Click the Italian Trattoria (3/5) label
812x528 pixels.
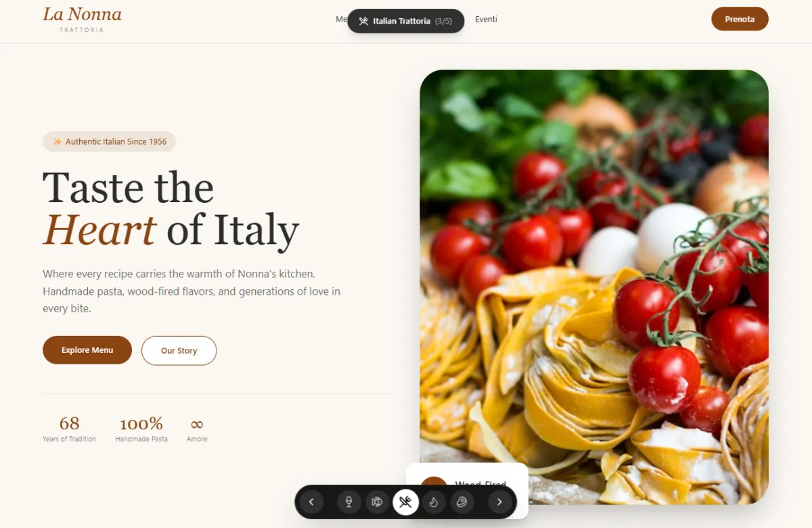(x=412, y=21)
